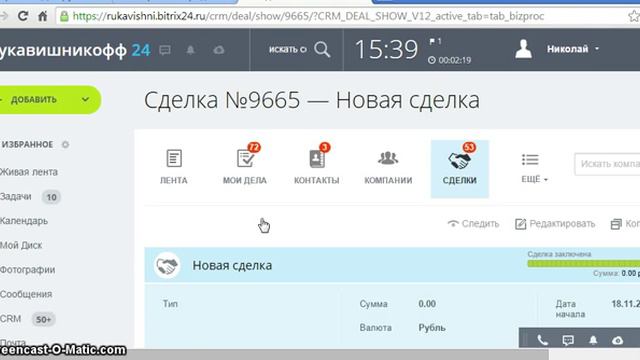This screenshot has width=640, height=360.
Task: Click the Дата начала value
Action: coord(625,304)
